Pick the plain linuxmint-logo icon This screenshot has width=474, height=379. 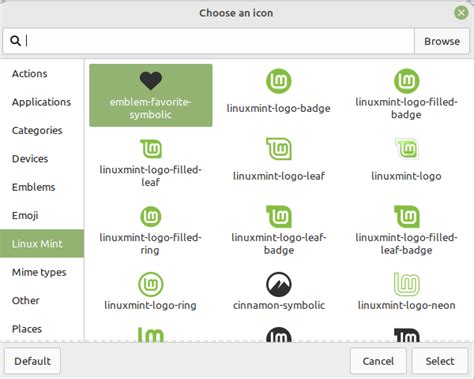407,149
